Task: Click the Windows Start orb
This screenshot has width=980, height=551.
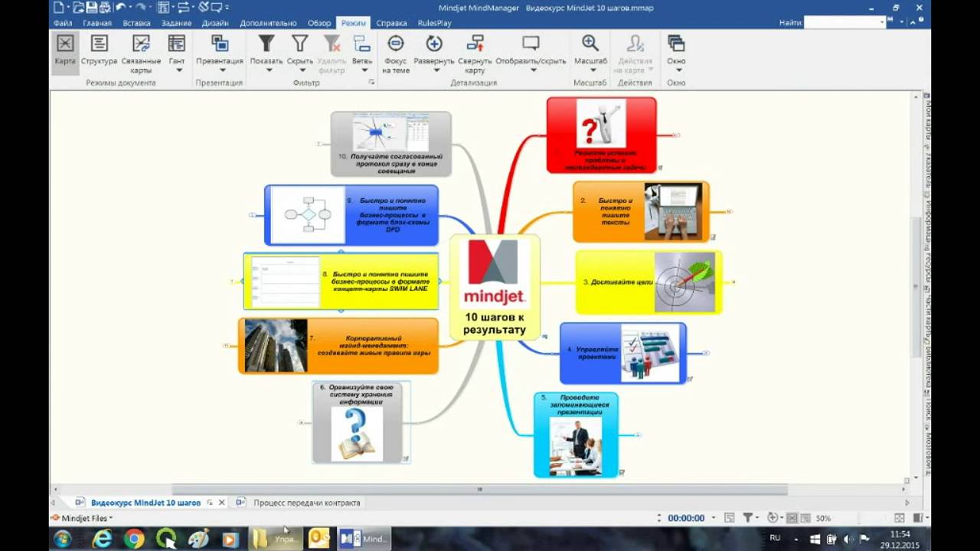Action: 63,539
